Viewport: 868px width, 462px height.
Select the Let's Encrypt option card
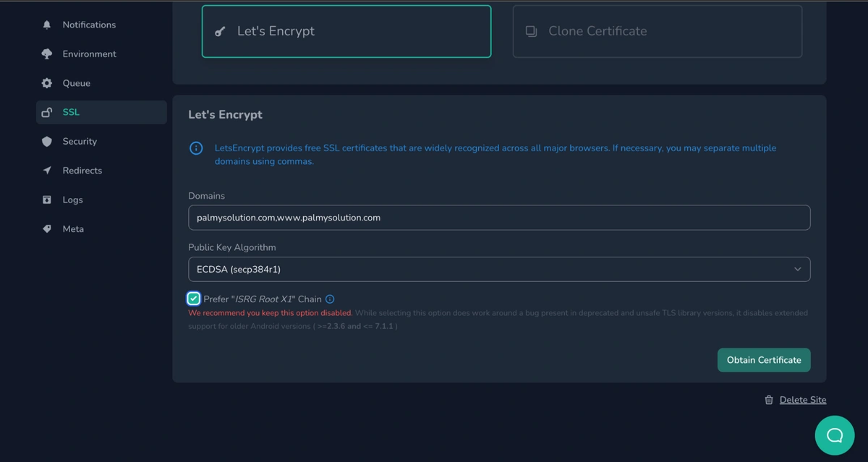346,32
